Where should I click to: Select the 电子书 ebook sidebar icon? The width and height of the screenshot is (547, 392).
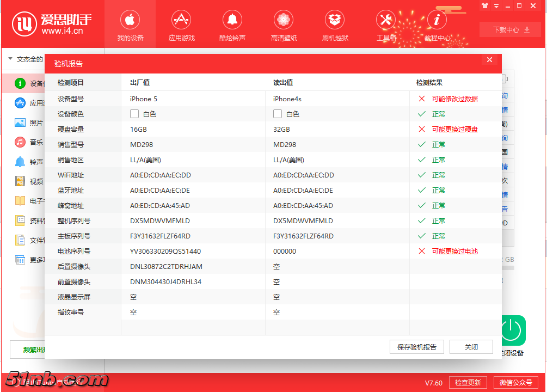(x=20, y=201)
